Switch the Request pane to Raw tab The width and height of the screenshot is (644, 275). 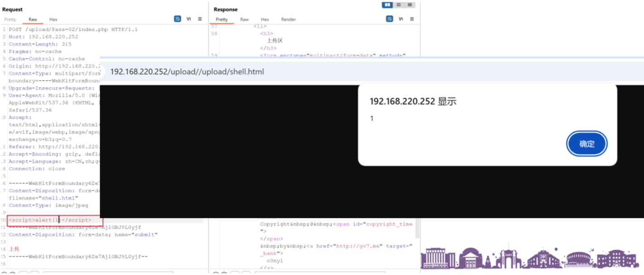33,20
